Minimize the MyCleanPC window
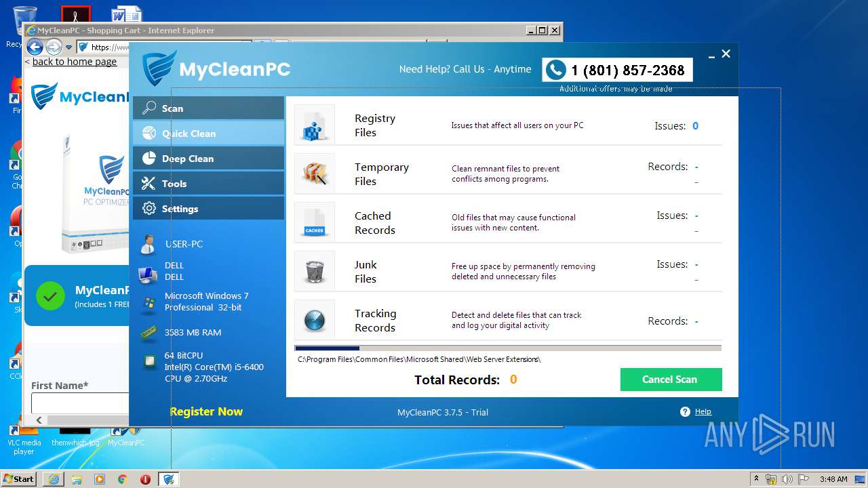This screenshot has height=488, width=868. point(711,56)
